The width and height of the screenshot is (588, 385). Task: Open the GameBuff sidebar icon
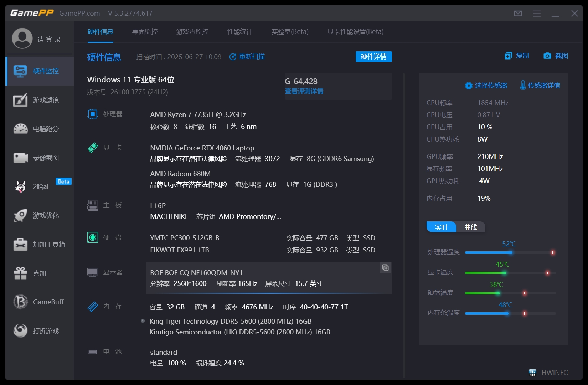[x=20, y=302]
